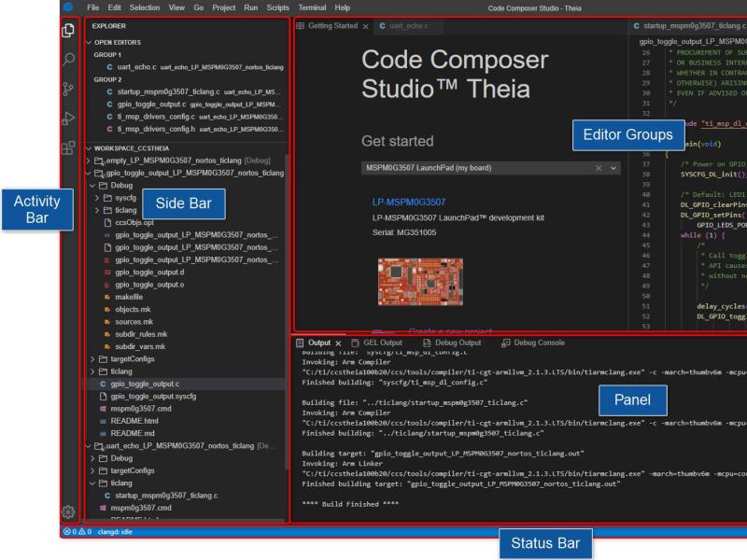Open the LP-MSPM0G3507 link
The height and width of the screenshot is (560, 747).
coord(409,202)
